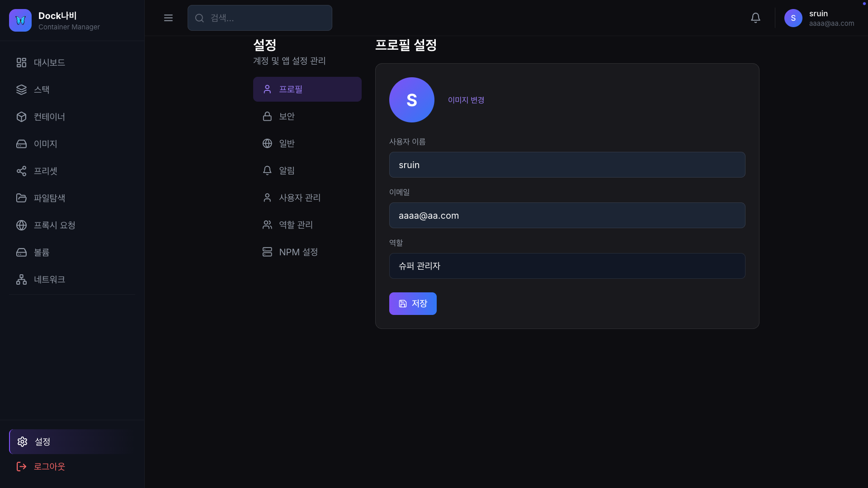Click the notification bell icon

tap(755, 18)
